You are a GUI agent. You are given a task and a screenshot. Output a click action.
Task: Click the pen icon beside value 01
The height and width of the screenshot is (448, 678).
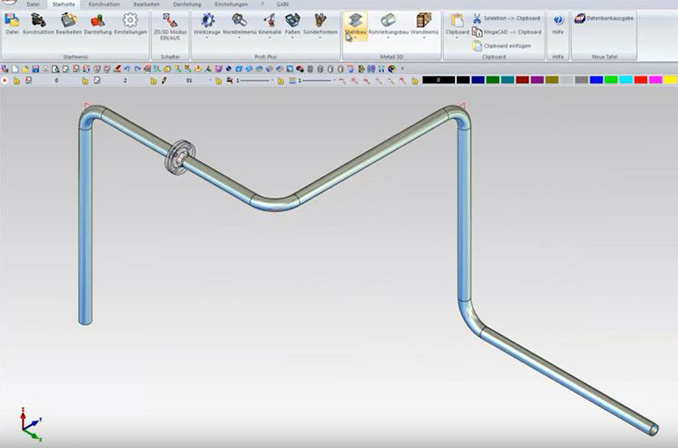(x=164, y=80)
